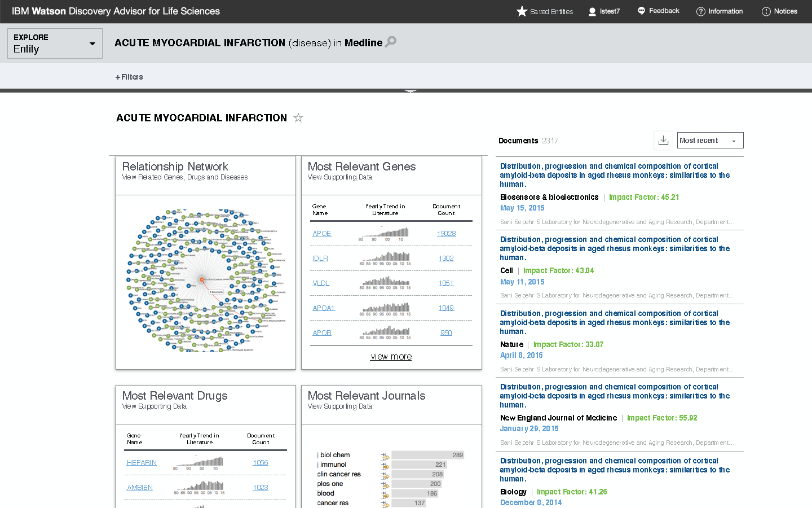The height and width of the screenshot is (508, 812).
Task: Click the search magnifier beside Medline
Action: pos(391,42)
